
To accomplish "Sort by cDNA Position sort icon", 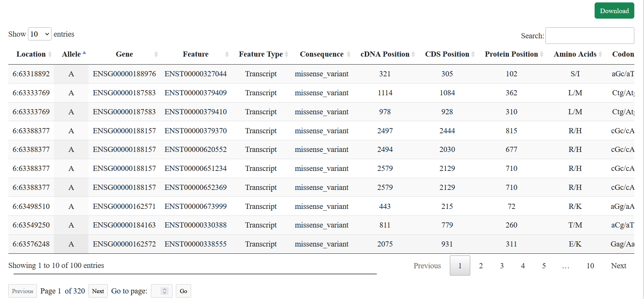I will 413,54.
